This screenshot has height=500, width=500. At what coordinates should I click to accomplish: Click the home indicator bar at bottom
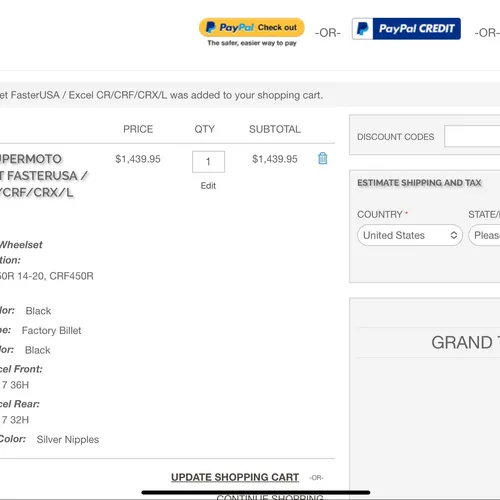click(256, 492)
